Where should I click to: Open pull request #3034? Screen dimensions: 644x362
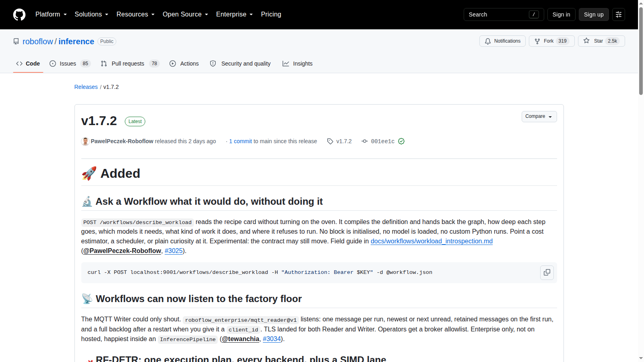[x=272, y=339]
